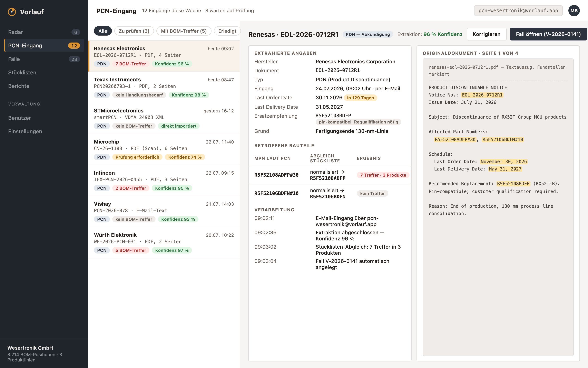Screen dimensions: 588x368
Task: Filter by Zu prüfen (3)
Action: [x=134, y=31]
